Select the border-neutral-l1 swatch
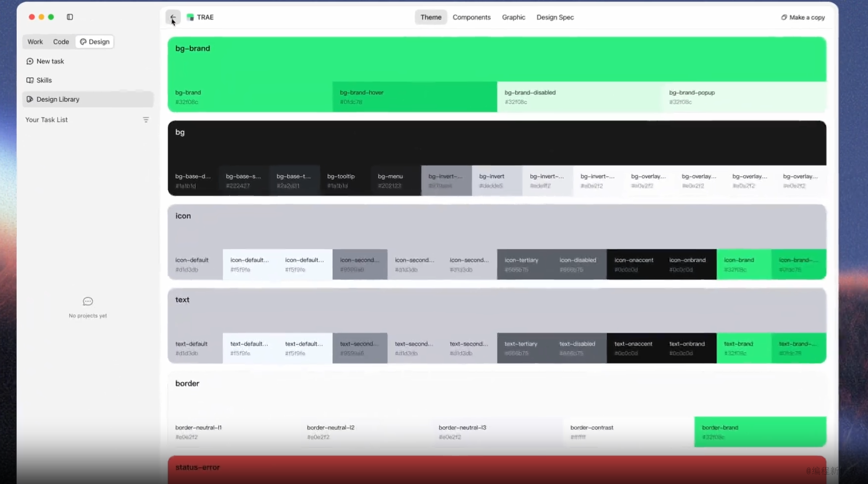The width and height of the screenshot is (868, 484). 234,432
